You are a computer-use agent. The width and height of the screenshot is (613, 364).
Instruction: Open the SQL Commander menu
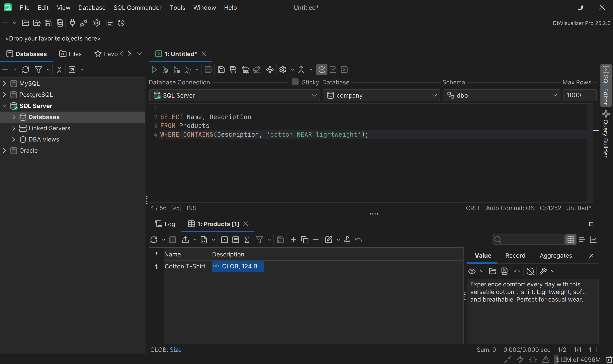(x=137, y=8)
